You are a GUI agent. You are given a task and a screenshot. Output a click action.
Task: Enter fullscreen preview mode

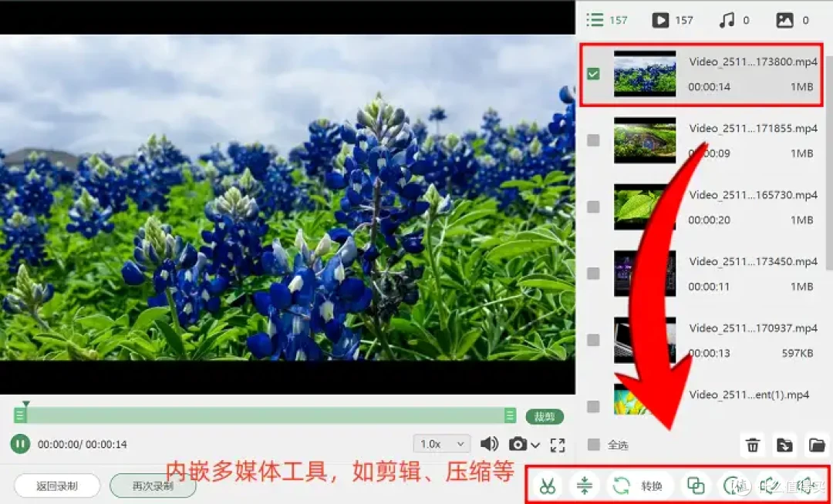558,445
